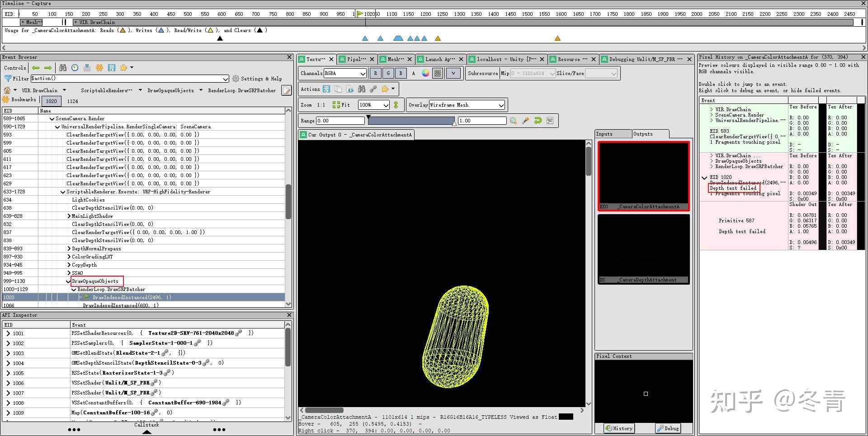Open Filter $action() dropdown arrow
The width and height of the screenshot is (868, 436).
coord(225,79)
